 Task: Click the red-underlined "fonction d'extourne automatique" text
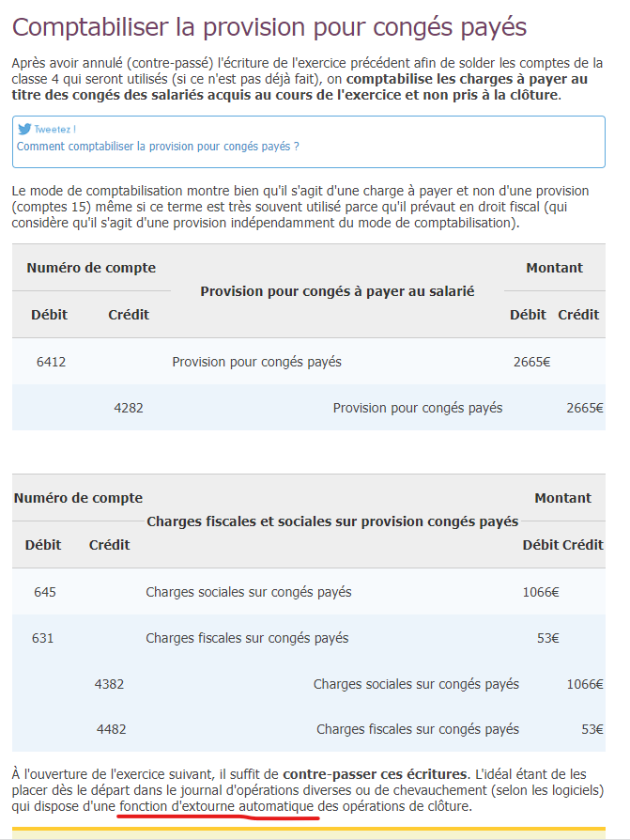click(219, 806)
